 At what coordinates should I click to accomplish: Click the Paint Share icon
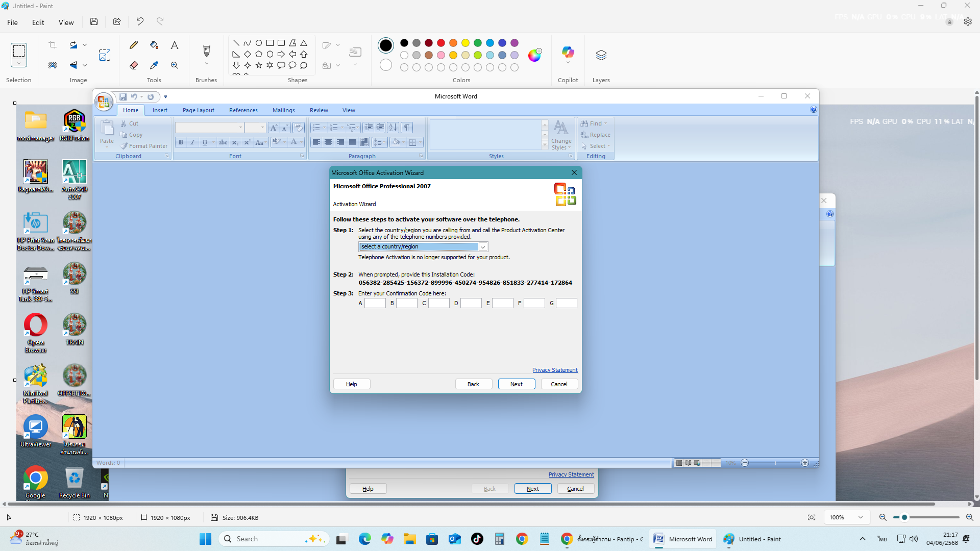[x=117, y=21]
